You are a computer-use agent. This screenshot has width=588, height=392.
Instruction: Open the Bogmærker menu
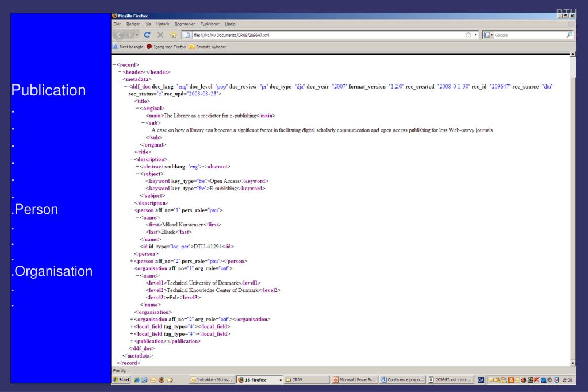click(x=185, y=24)
